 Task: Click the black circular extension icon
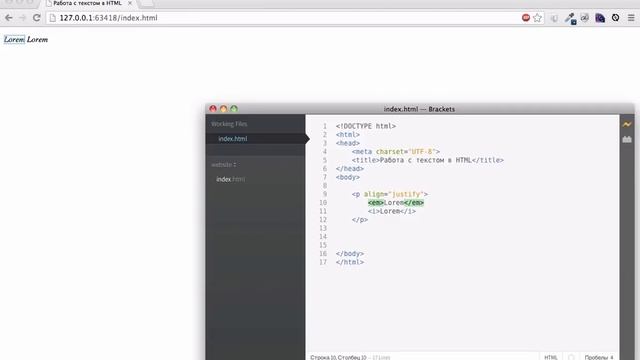616,18
